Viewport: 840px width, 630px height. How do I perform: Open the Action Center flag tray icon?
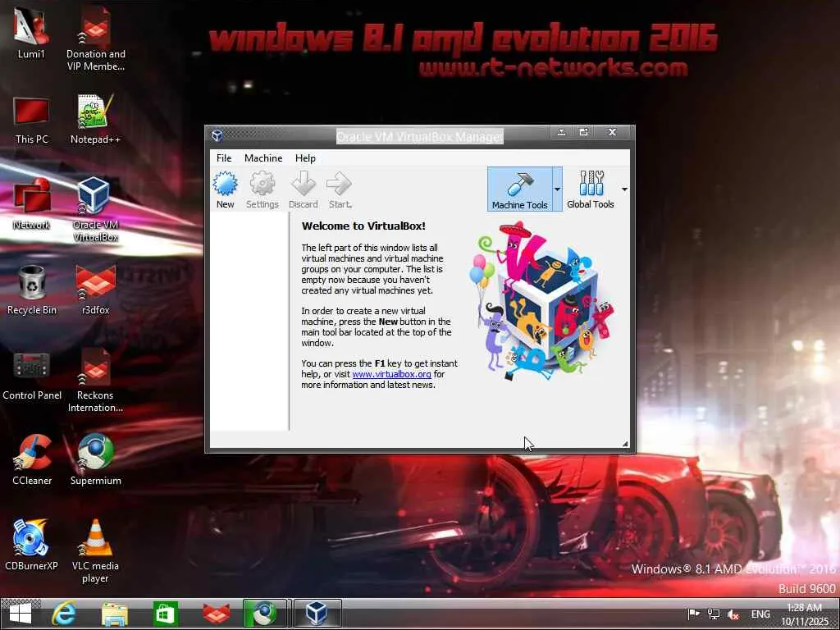click(694, 614)
